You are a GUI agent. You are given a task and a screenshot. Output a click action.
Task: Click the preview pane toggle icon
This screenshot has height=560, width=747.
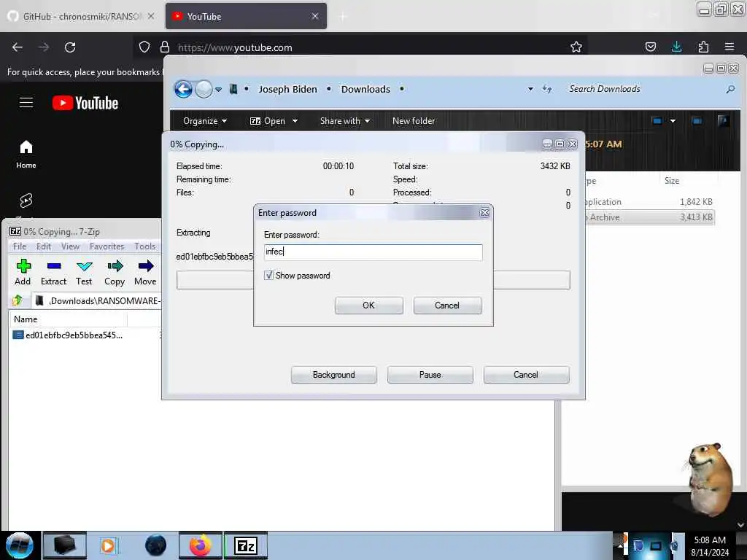click(697, 121)
